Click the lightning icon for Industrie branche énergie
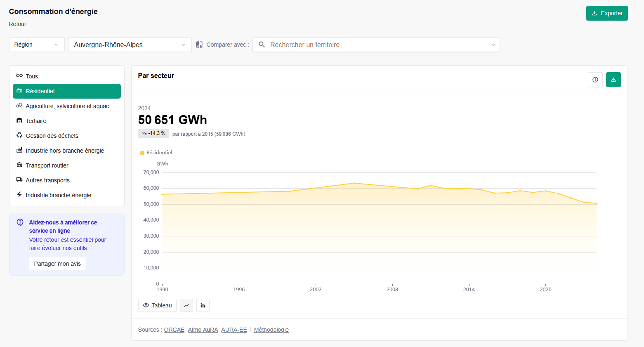Viewport: 644px width, 347px height. click(19, 195)
